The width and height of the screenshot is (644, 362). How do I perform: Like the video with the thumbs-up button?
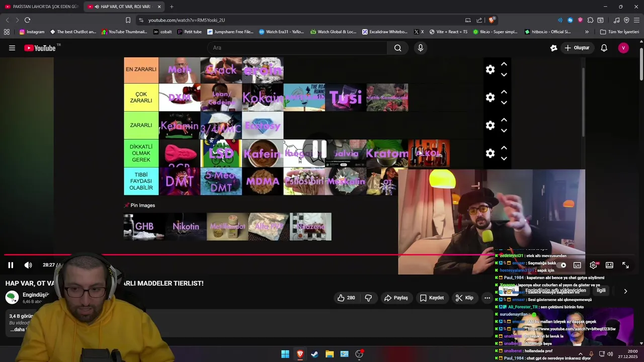coord(346,298)
